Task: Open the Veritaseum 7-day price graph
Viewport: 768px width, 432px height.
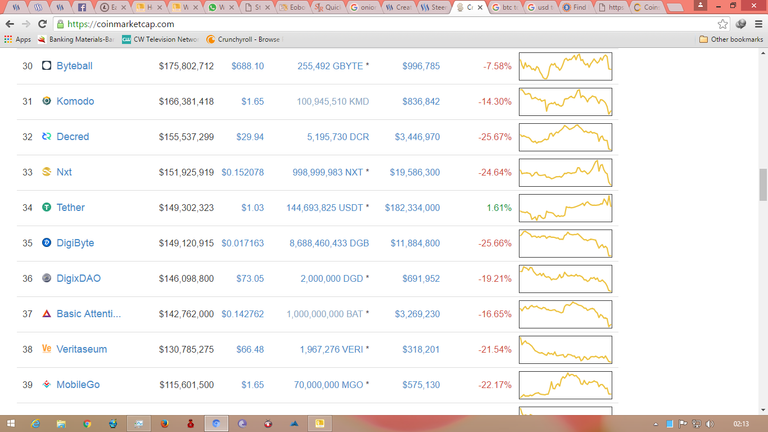Action: click(x=566, y=349)
